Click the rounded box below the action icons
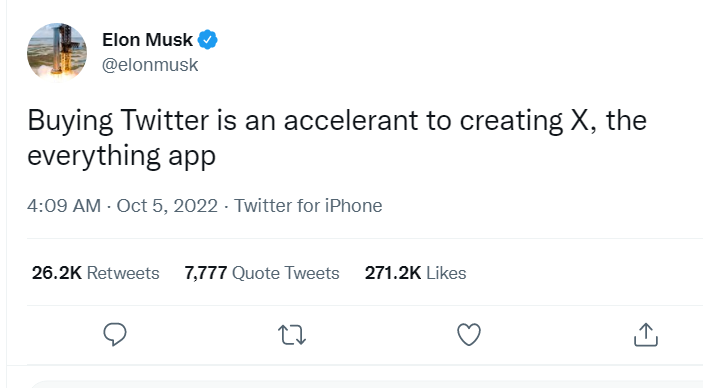Viewport: 703px width, 388px height. [365, 384]
